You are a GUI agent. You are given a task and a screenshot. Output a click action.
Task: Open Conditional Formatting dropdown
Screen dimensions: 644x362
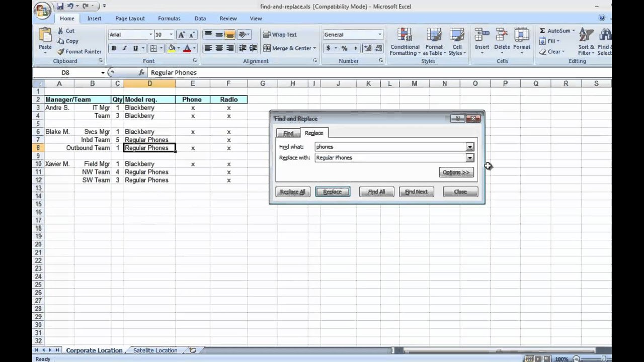pyautogui.click(x=405, y=41)
